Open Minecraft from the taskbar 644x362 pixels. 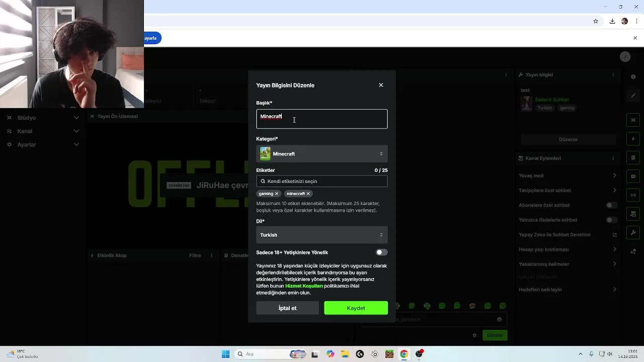[x=389, y=354]
